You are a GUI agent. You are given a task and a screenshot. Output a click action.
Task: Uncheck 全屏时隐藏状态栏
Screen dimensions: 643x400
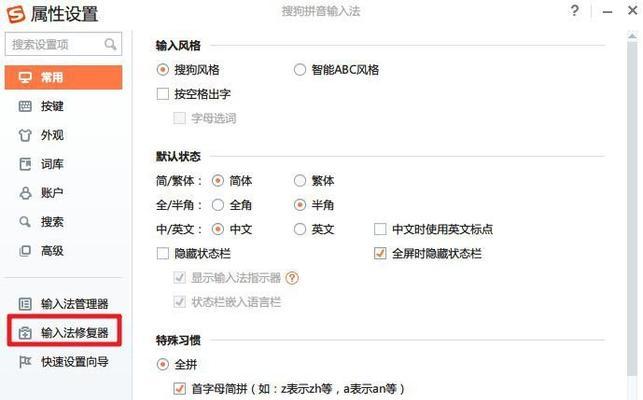point(380,254)
